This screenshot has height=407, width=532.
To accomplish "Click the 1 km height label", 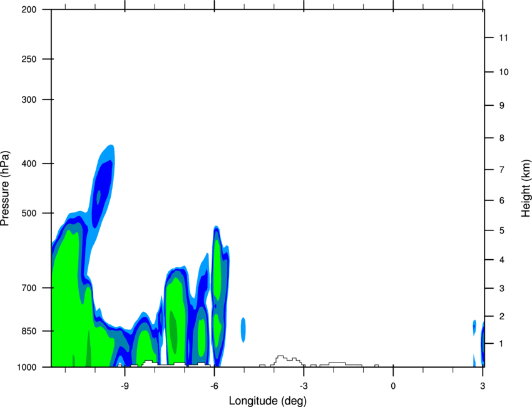I will 502,344.
